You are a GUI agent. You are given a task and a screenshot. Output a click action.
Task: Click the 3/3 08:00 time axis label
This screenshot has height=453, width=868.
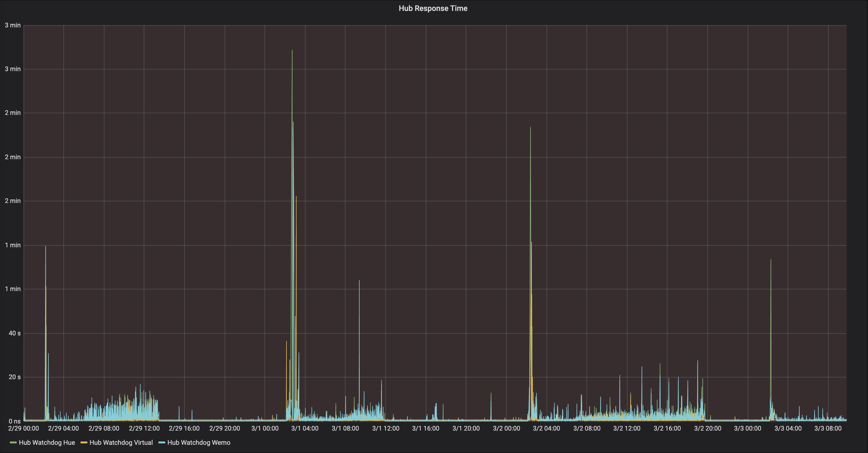click(x=828, y=428)
